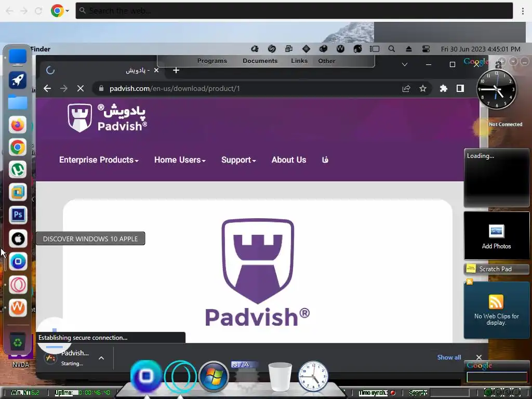The width and height of the screenshot is (532, 399).
Task: Click the No Web Clips RSS widget
Action: tap(496, 310)
